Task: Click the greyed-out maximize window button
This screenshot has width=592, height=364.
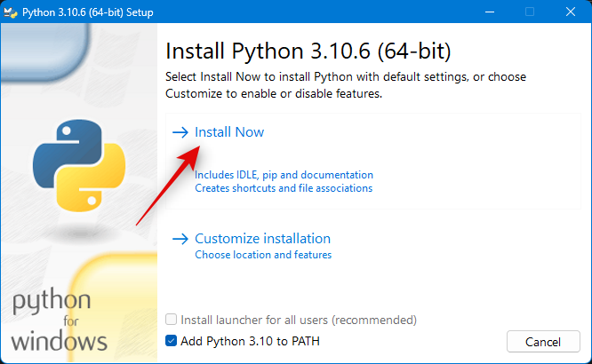Action: point(530,12)
